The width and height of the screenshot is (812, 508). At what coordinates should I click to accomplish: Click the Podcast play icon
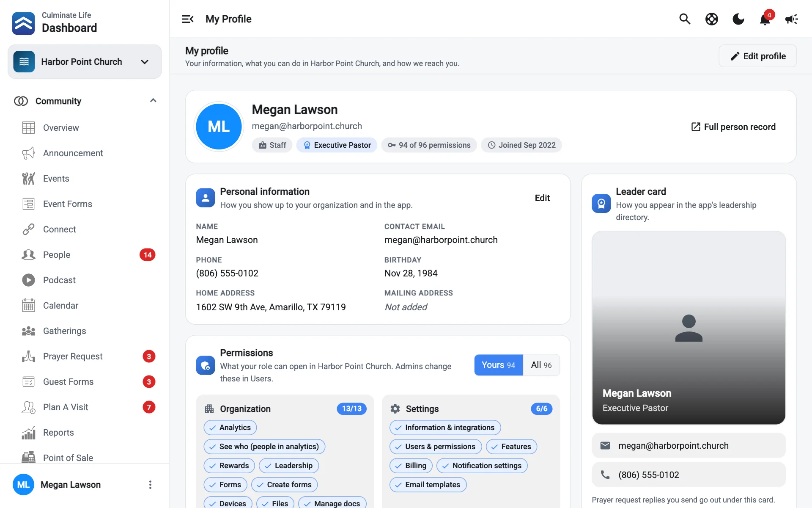[28, 280]
